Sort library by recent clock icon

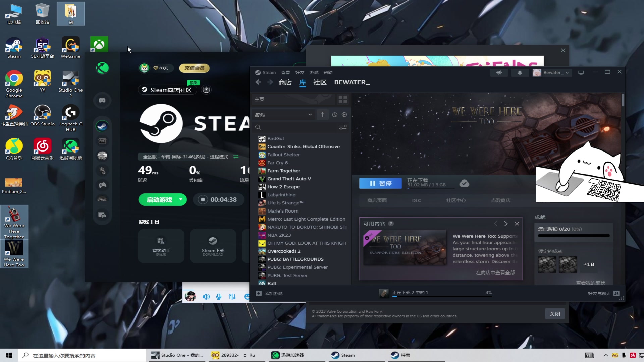(x=335, y=115)
